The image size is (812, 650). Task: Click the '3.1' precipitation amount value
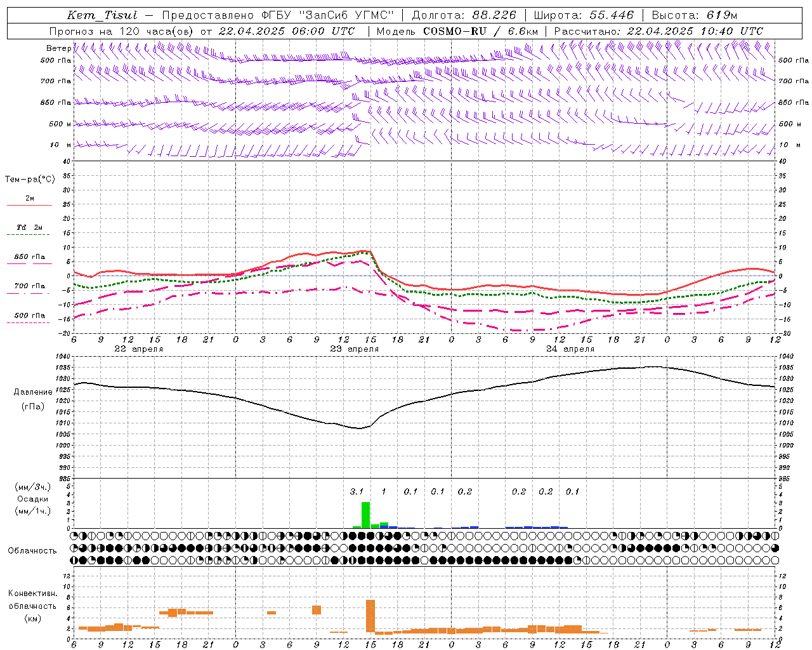[357, 491]
